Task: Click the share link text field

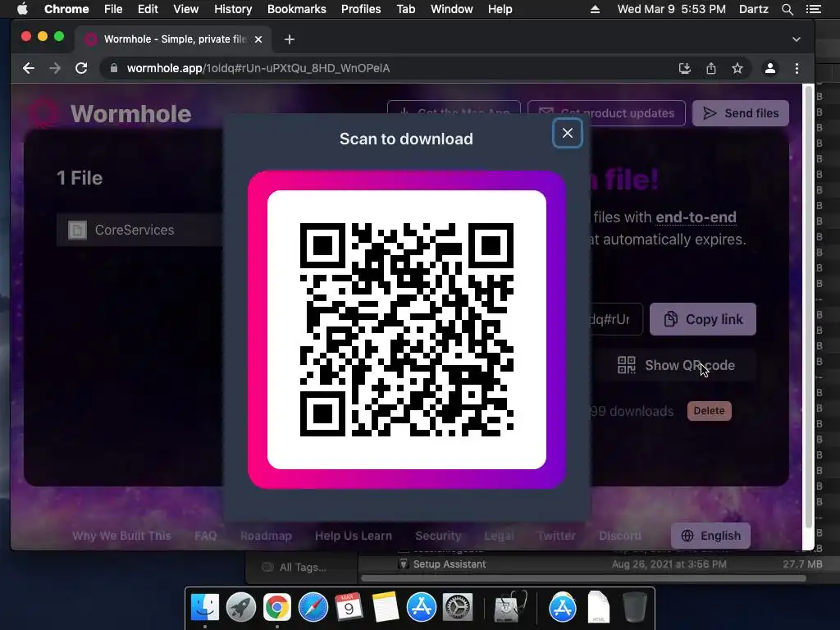Action: click(616, 319)
